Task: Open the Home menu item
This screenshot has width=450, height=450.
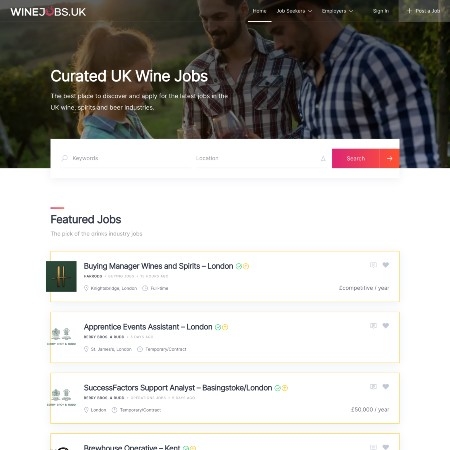Action: coord(259,11)
